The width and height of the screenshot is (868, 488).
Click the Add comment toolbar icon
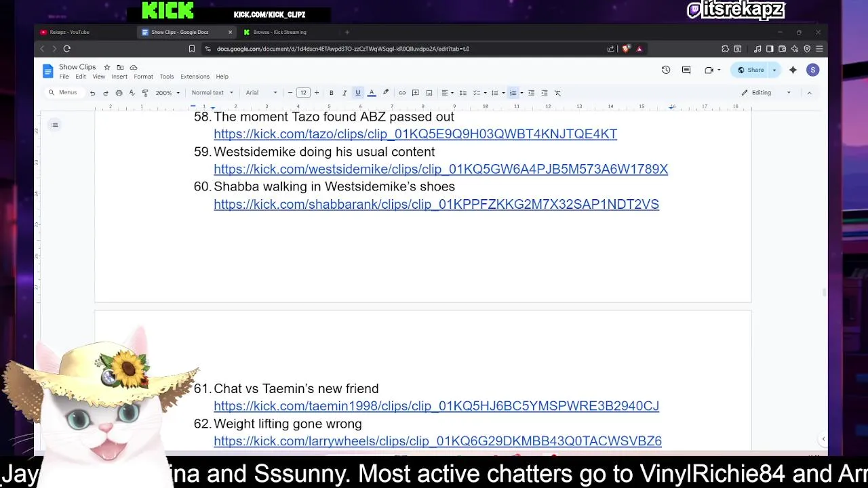coord(416,93)
